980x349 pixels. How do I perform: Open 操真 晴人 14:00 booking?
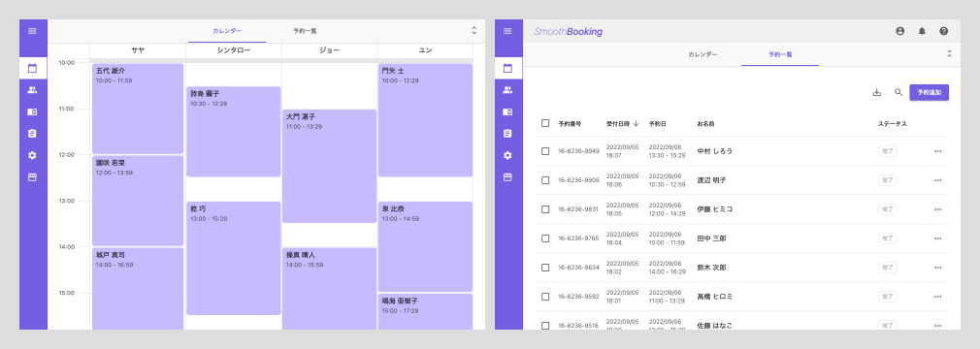329,289
